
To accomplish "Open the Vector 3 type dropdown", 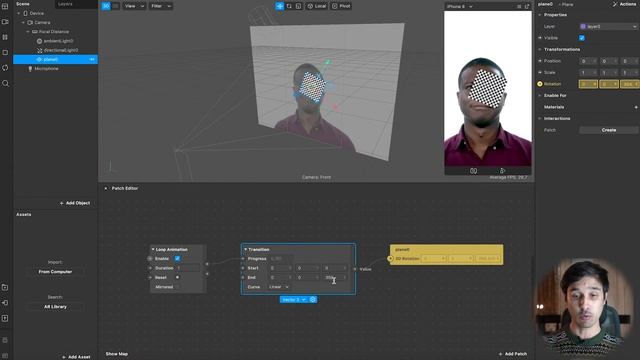I will coord(294,300).
